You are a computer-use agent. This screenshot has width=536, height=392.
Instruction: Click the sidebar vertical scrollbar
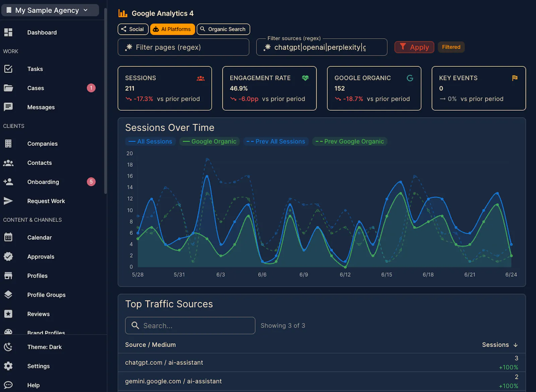tap(106, 101)
